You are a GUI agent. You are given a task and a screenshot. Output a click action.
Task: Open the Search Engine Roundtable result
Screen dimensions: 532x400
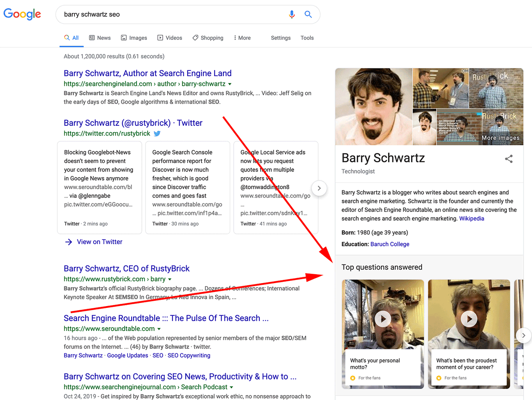[166, 318]
